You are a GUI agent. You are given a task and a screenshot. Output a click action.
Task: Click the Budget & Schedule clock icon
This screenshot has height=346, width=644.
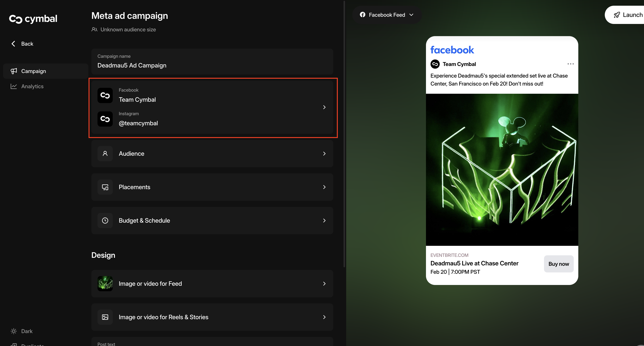105,220
